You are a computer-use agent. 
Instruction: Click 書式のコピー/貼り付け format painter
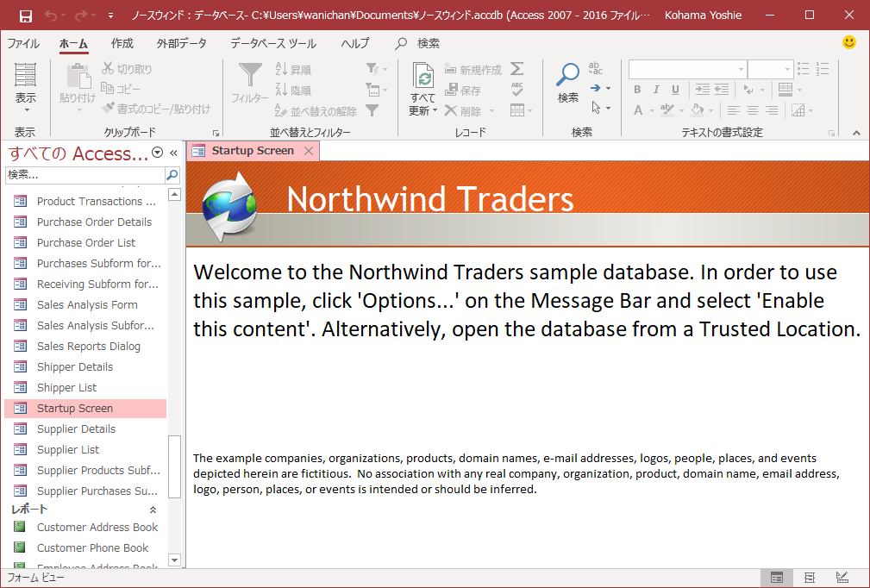click(156, 109)
